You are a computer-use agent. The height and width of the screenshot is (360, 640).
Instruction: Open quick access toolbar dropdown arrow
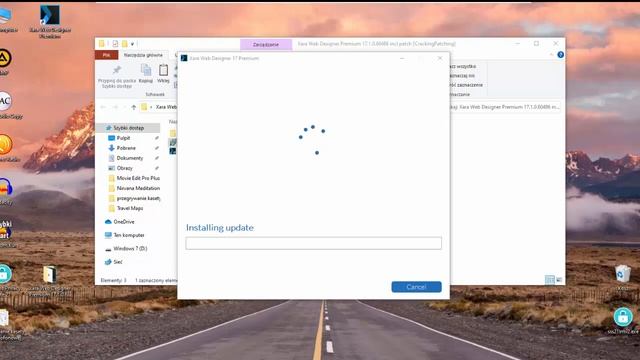(133, 44)
